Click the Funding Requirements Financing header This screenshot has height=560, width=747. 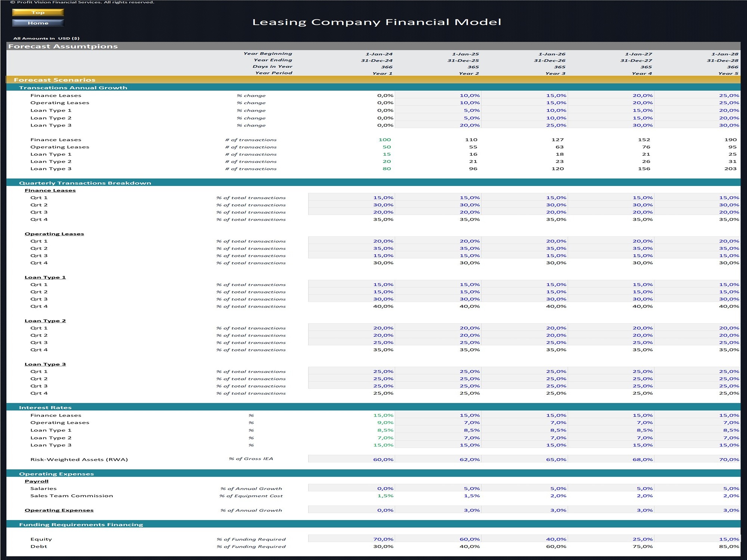(x=373, y=525)
